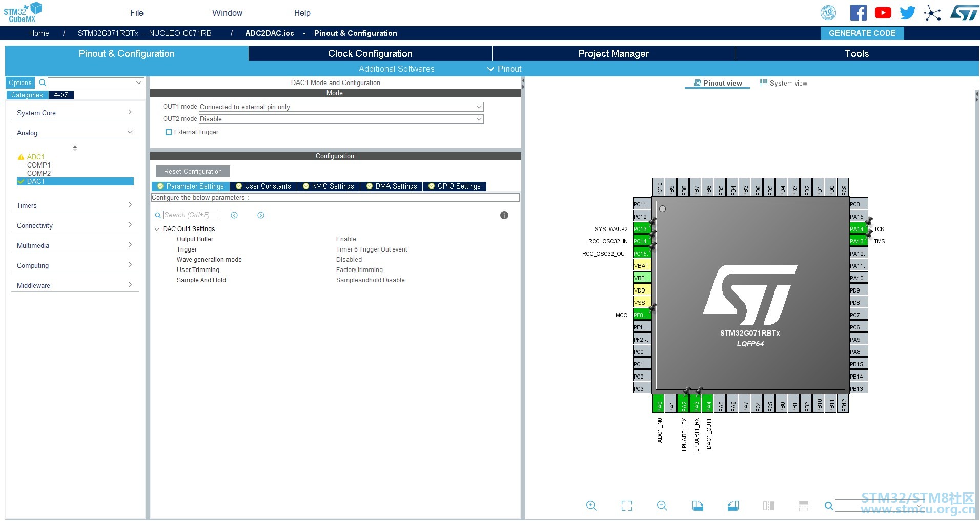Open the Pinout dropdown menu
Viewport: 980px width, 521px height.
click(504, 69)
